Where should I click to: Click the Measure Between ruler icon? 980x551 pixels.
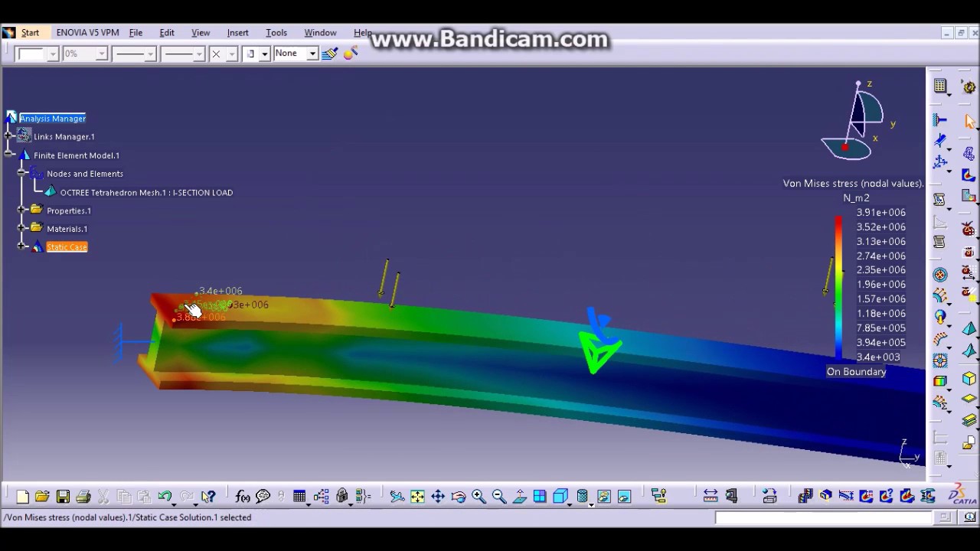coord(710,497)
